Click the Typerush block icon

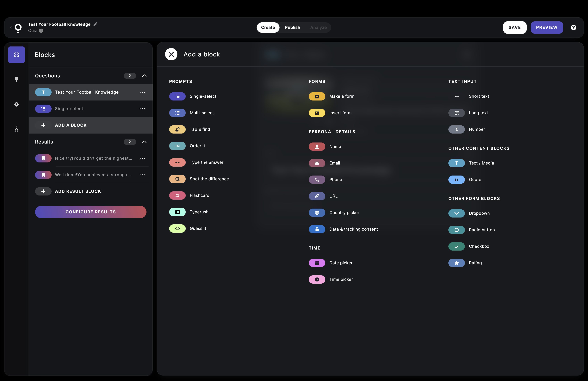point(177,212)
